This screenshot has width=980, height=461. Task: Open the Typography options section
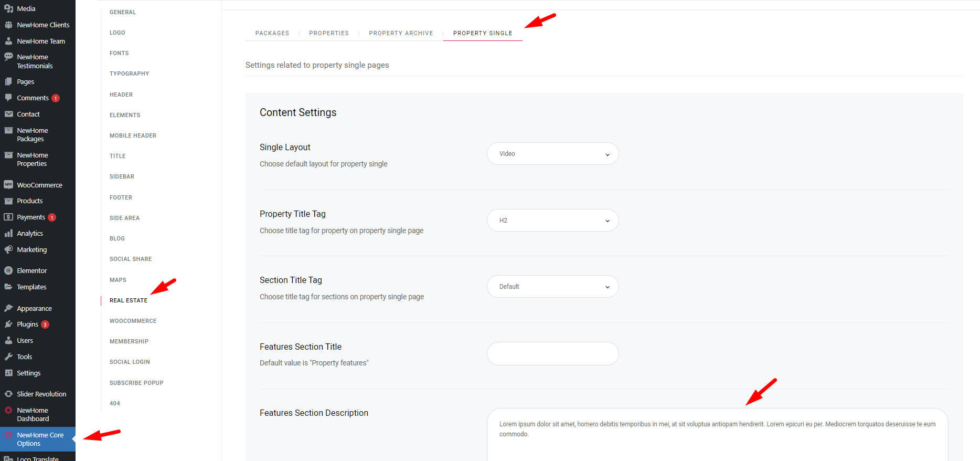tap(130, 74)
